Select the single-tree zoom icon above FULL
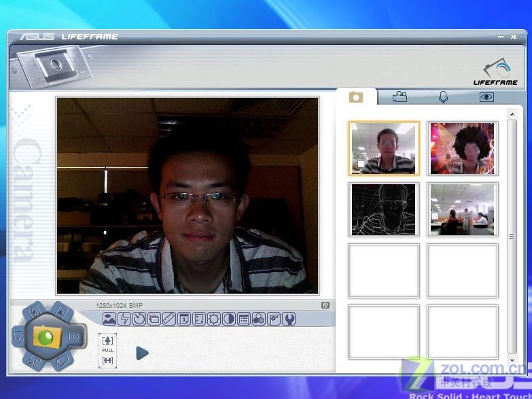Screen dimensions: 532x399 (107, 341)
